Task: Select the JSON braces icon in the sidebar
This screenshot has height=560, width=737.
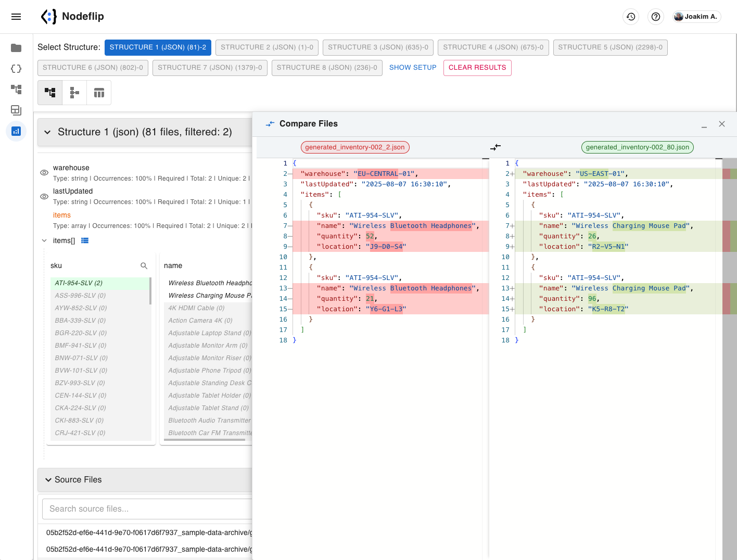Action: point(16,68)
